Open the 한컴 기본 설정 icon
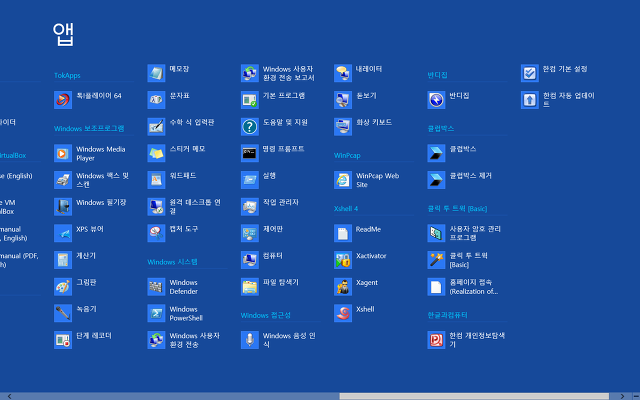Image resolution: width=640 pixels, height=400 pixels. [530, 73]
